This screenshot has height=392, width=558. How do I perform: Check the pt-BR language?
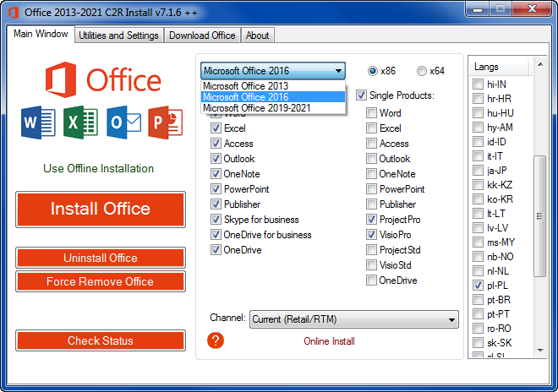point(478,300)
